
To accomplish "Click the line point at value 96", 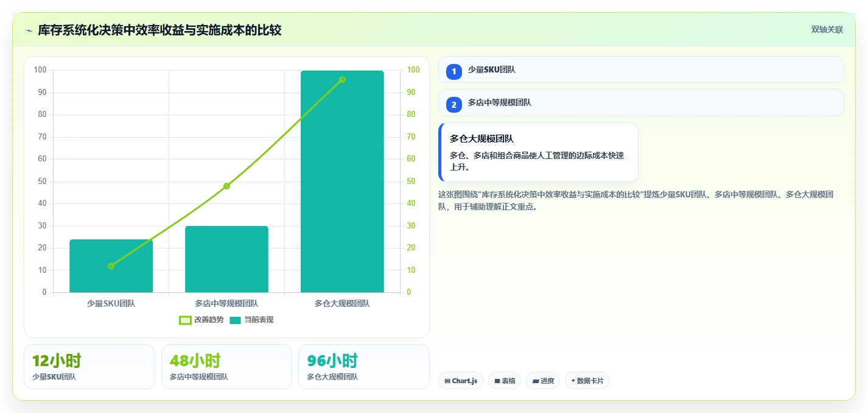I will point(342,79).
